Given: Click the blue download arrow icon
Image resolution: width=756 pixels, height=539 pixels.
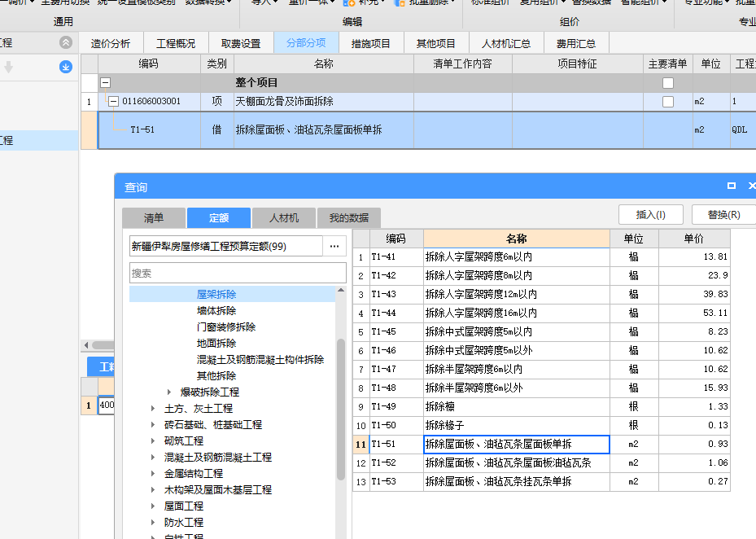Looking at the screenshot, I should (x=66, y=67).
